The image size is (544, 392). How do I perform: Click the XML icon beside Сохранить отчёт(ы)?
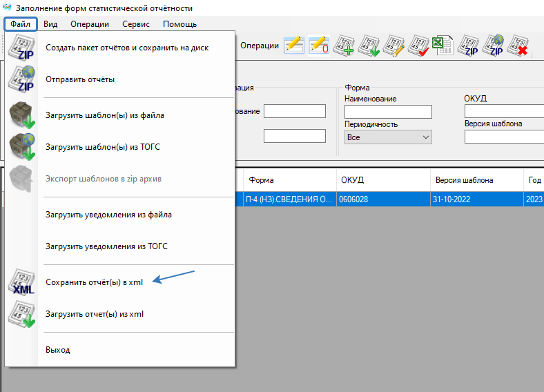tap(21, 282)
